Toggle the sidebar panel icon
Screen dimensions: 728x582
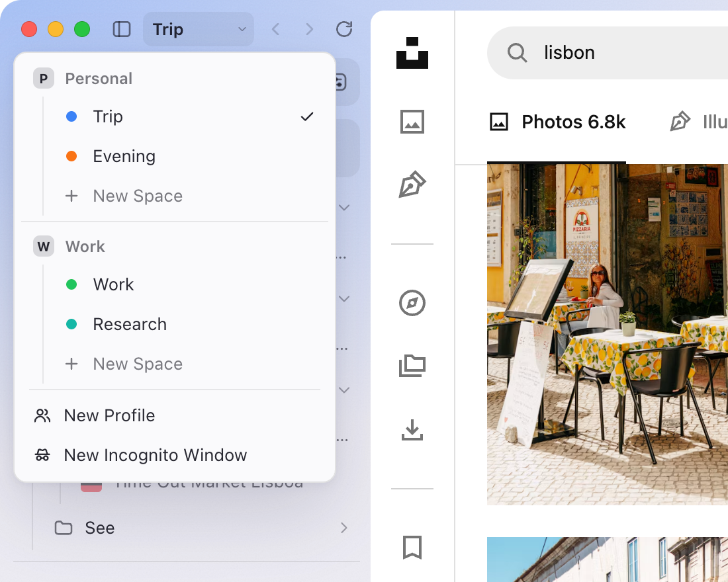(x=122, y=29)
